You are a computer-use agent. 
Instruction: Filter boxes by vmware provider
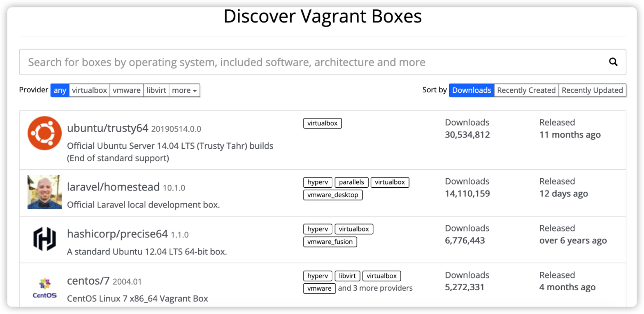[127, 90]
